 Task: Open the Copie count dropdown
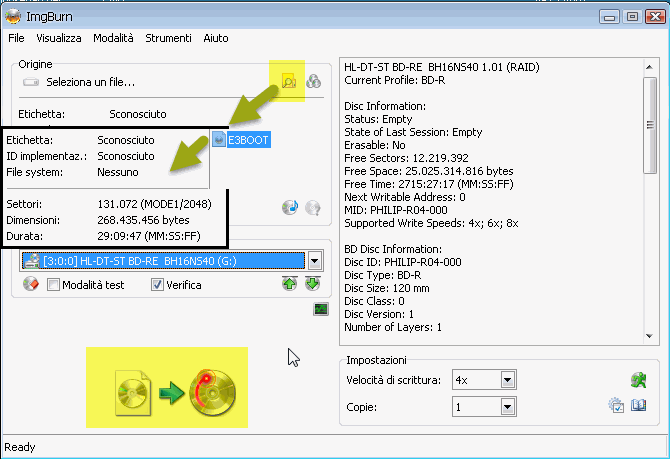[x=508, y=407]
